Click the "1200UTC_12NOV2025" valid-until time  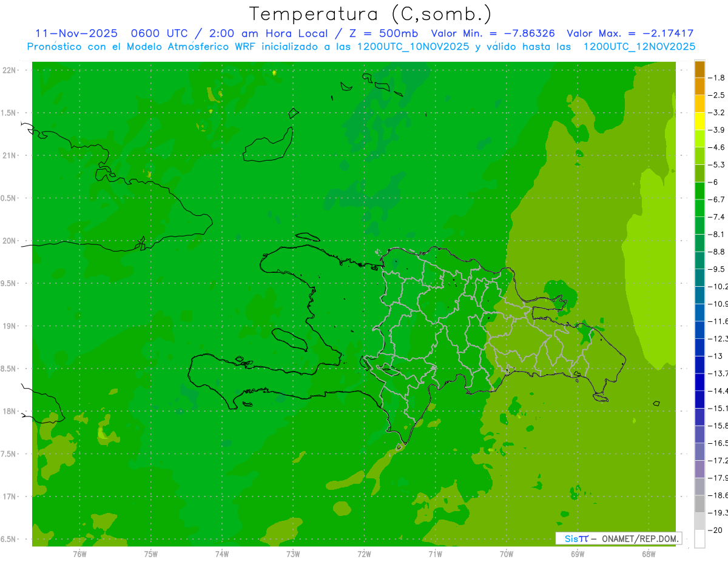pyautogui.click(x=639, y=47)
